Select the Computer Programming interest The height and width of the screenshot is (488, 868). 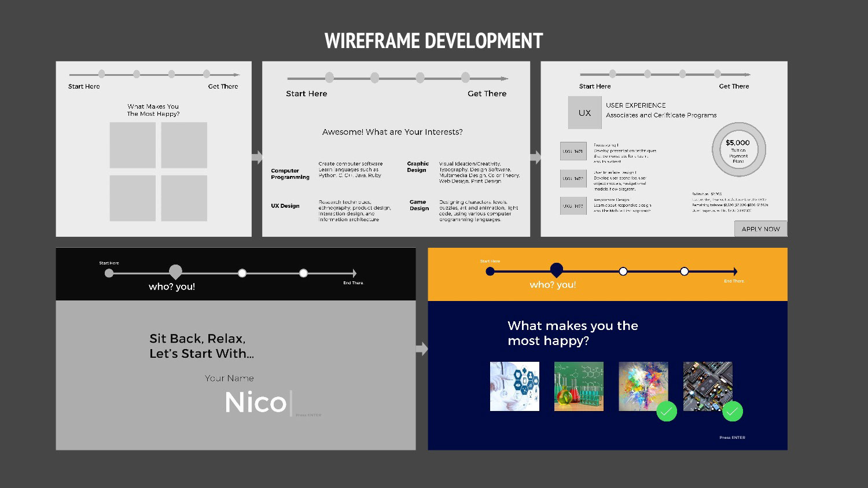click(x=290, y=174)
